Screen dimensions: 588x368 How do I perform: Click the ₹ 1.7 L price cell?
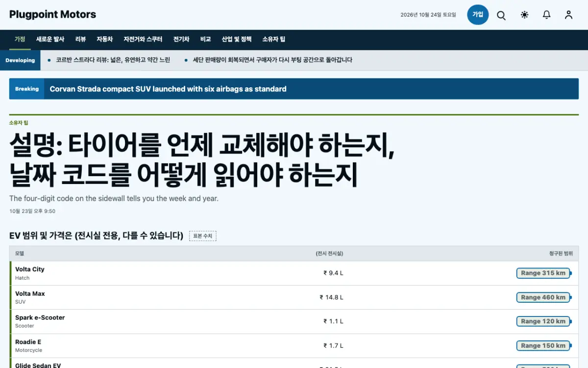tap(333, 345)
